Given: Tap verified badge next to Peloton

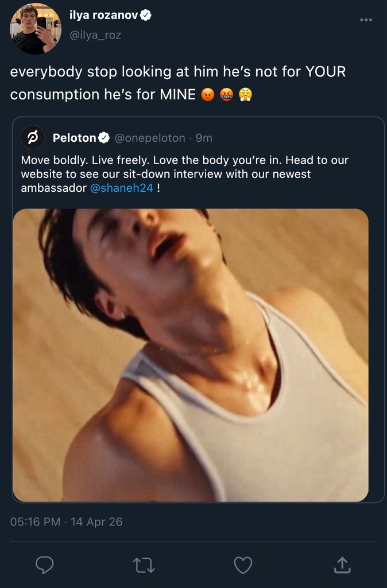Looking at the screenshot, I should [104, 138].
